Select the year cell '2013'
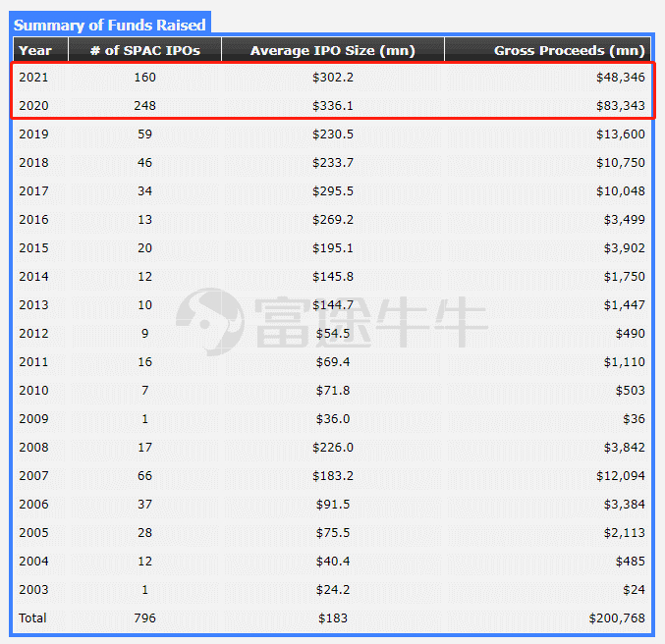Viewport: 665px width, 644px height. [x=33, y=305]
